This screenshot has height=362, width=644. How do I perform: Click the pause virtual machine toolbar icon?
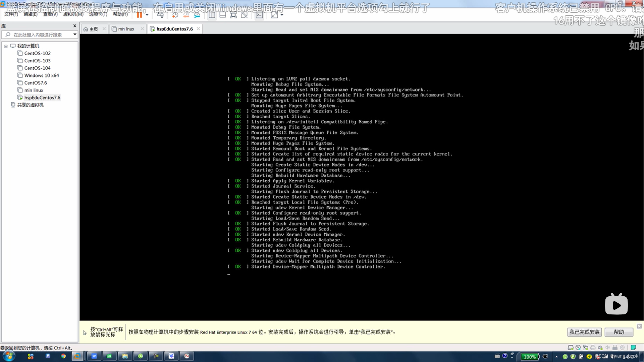point(139,15)
